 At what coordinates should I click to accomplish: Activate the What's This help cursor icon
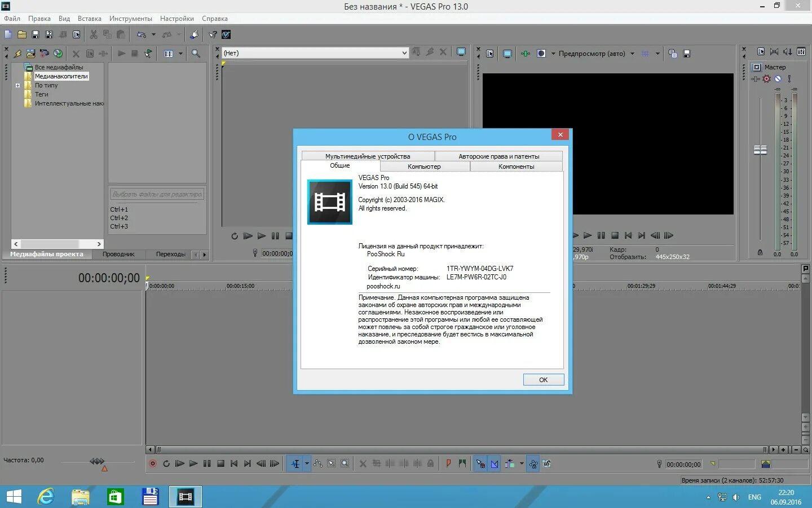point(213,34)
